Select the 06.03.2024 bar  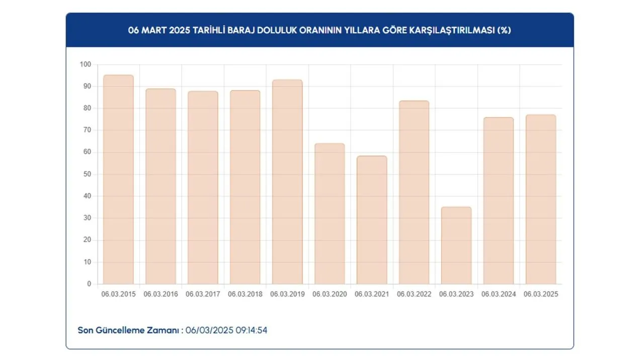[499, 201]
